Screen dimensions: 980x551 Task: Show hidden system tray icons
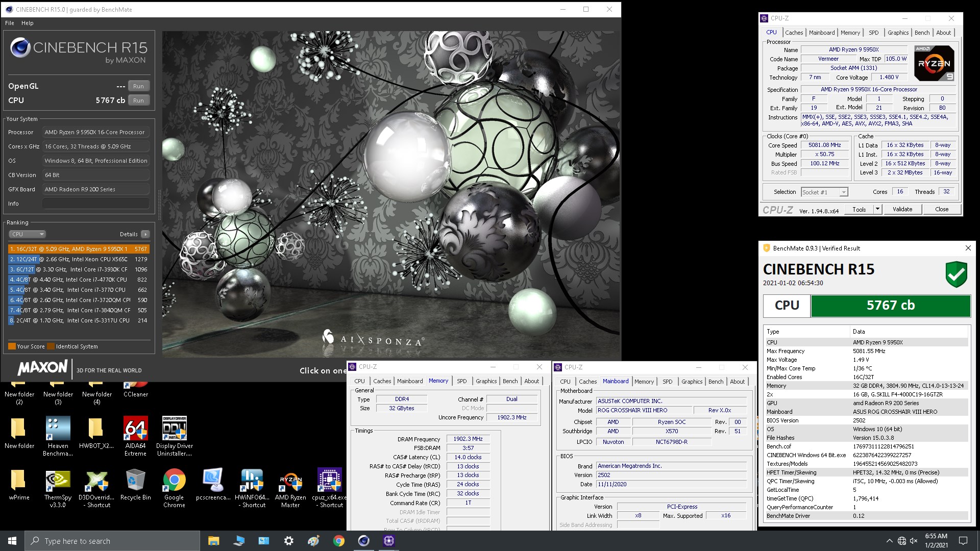point(889,541)
